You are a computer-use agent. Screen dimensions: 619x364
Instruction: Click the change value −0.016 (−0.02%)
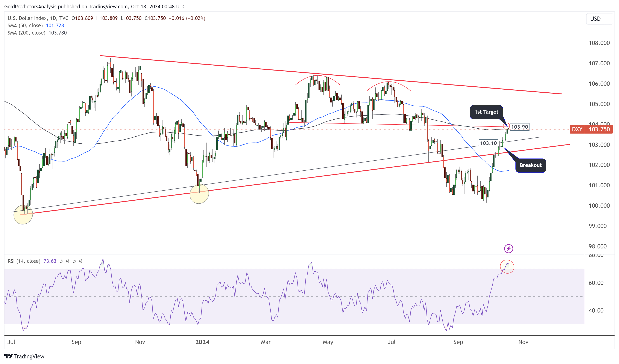click(x=187, y=18)
